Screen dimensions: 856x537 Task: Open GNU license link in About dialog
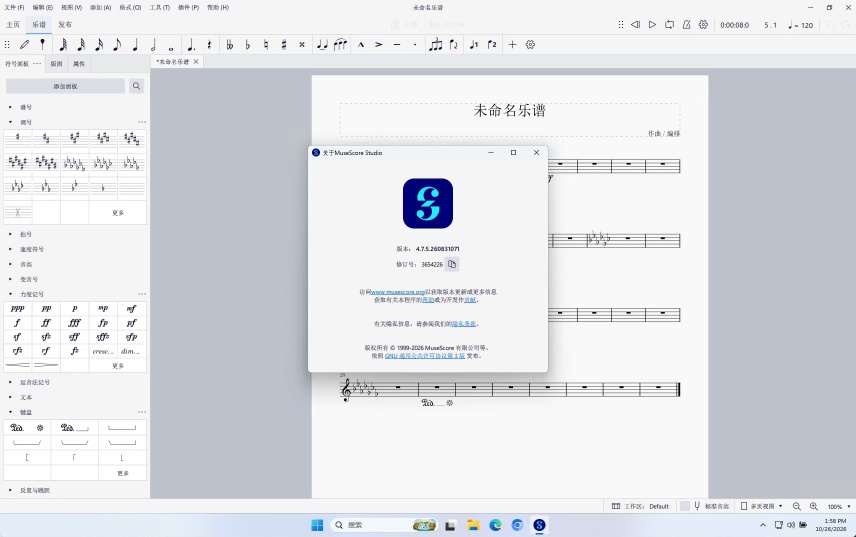(x=425, y=356)
